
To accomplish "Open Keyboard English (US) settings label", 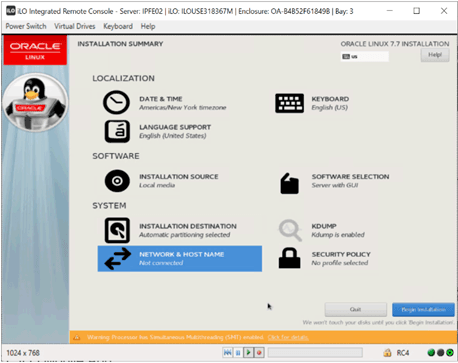I will click(330, 103).
